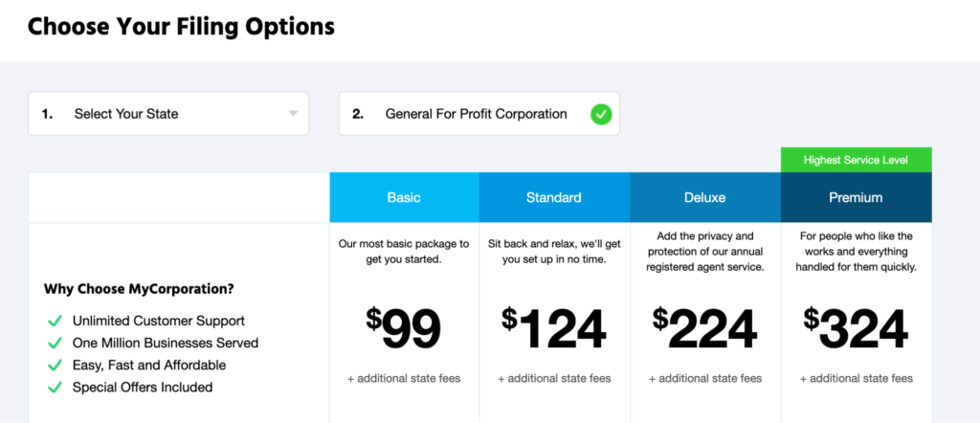The width and height of the screenshot is (980, 423).
Task: Open the General For Profit Corporation selector
Action: tap(479, 114)
